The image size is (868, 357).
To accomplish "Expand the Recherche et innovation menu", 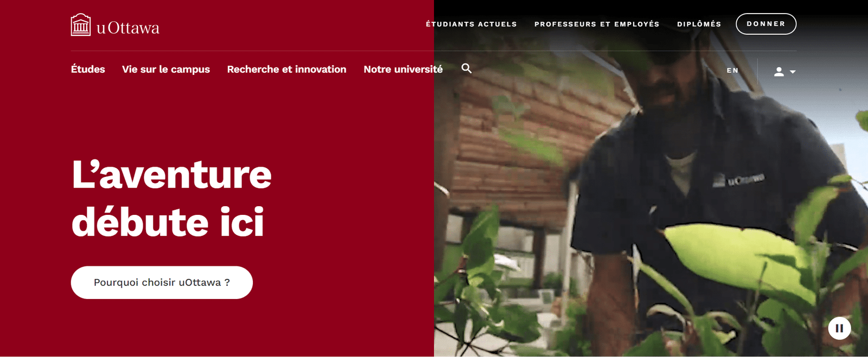I will pos(286,69).
